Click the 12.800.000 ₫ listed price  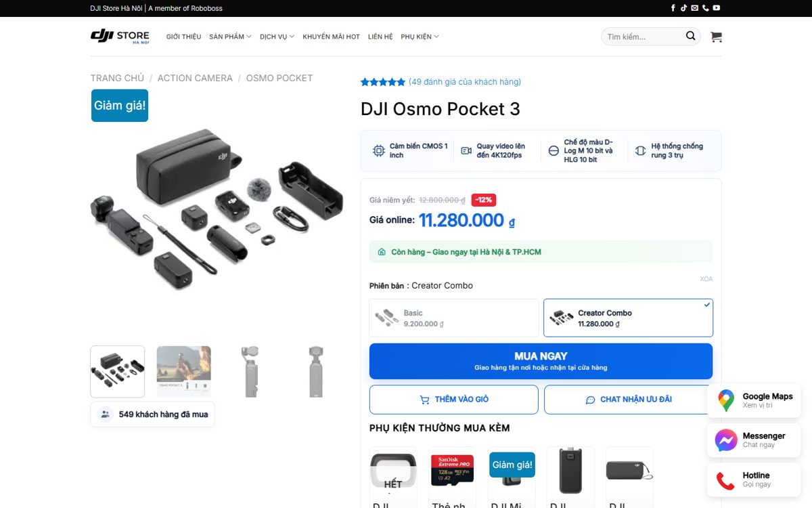coord(443,200)
